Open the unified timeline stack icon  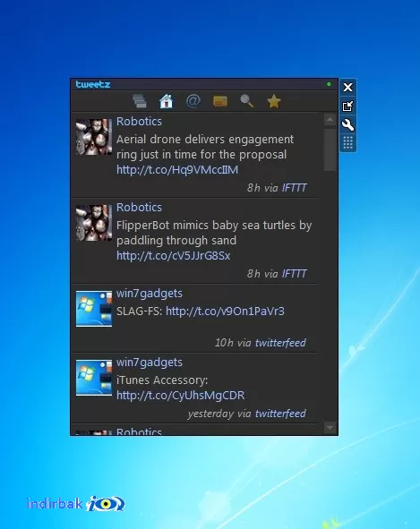tap(140, 101)
